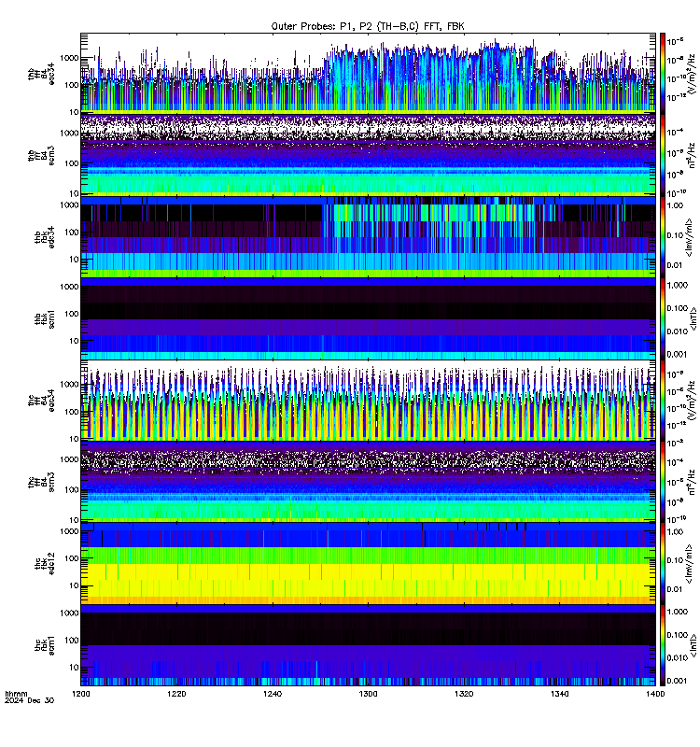Click the '<|nT|>' unit label of thc scm1 colorbar

click(693, 645)
